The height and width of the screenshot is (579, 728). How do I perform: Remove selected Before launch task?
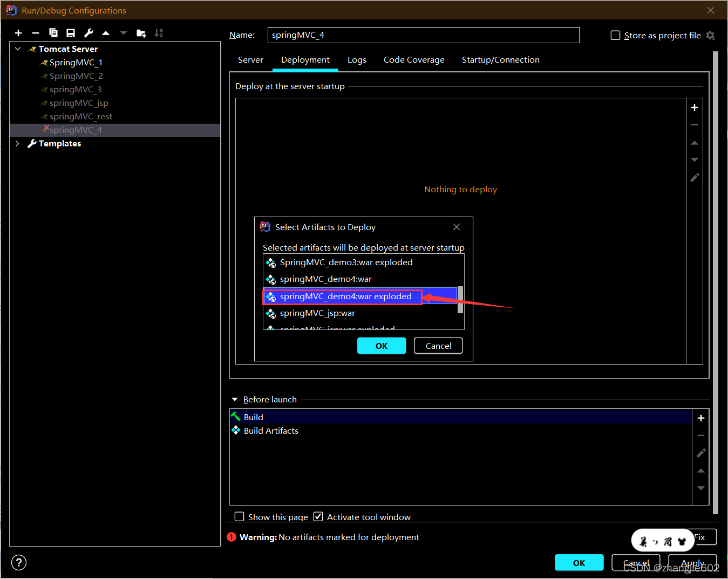[701, 435]
